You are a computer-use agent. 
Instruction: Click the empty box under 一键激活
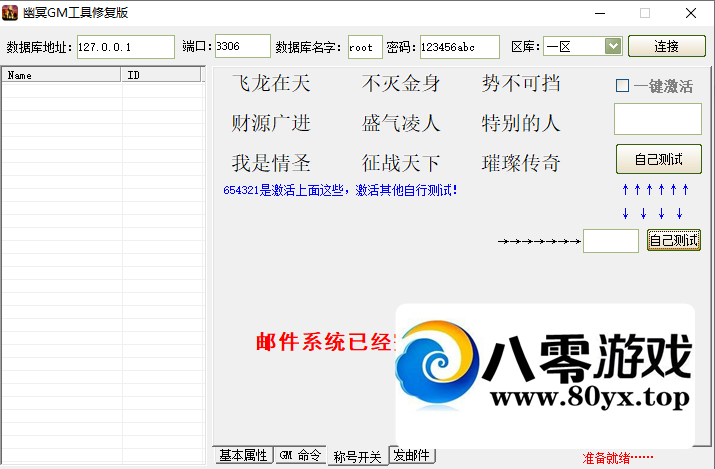point(657,119)
